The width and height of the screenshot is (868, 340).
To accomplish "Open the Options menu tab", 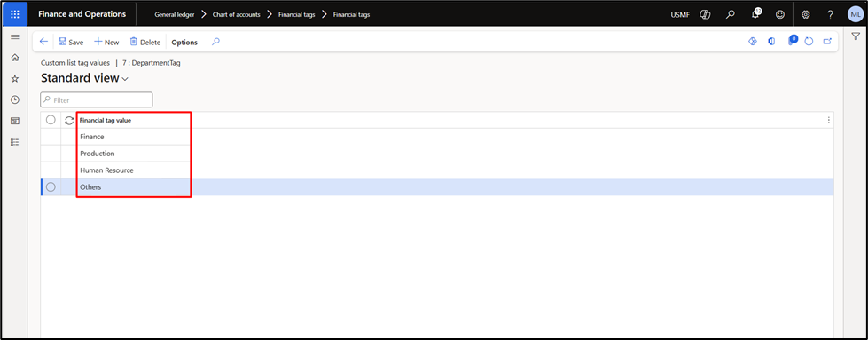I will 184,42.
